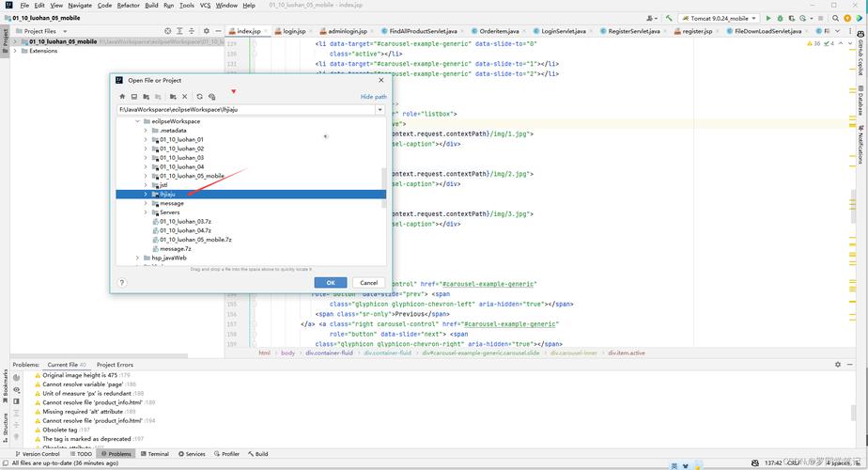868x470 pixels.
Task: Show hidden editor tabs dropdown chevron
Action: pyautogui.click(x=838, y=31)
